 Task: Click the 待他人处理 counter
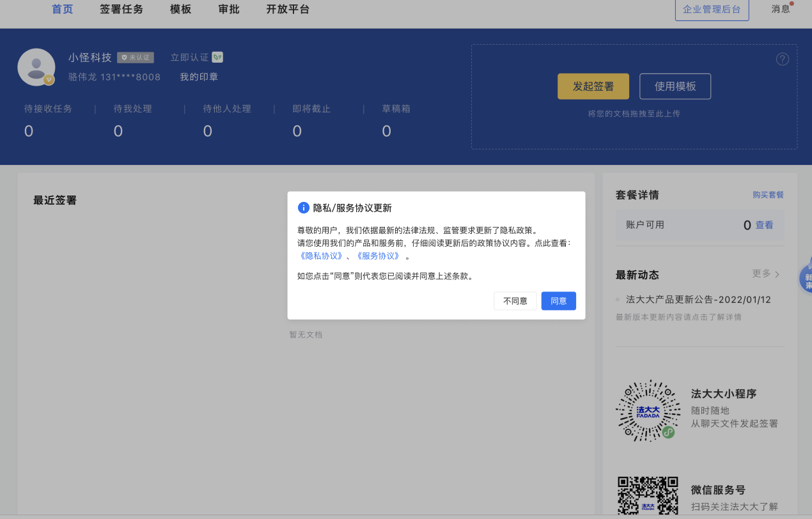point(227,121)
